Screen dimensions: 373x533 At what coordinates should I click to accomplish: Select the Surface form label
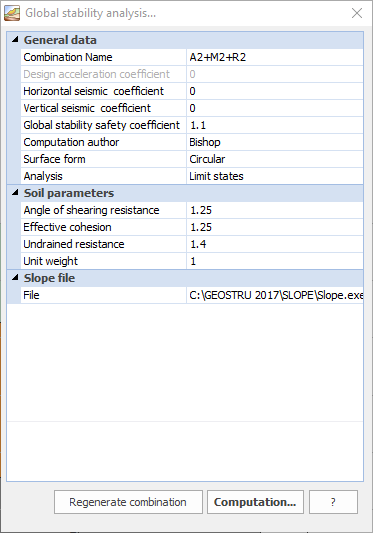pos(54,159)
